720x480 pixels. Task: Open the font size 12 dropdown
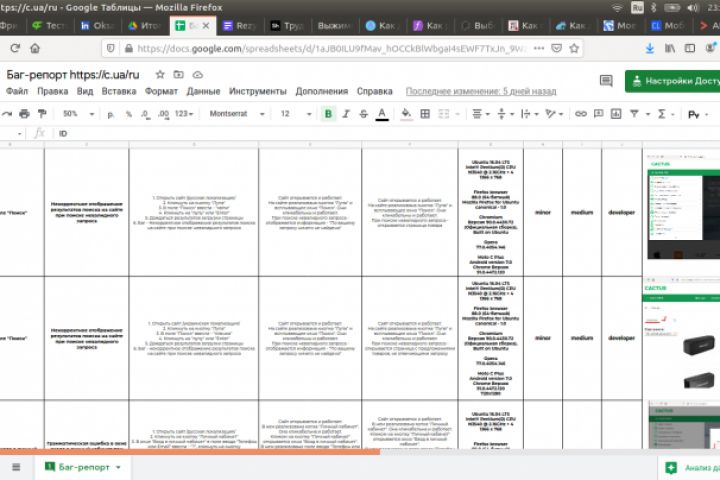tap(295, 113)
